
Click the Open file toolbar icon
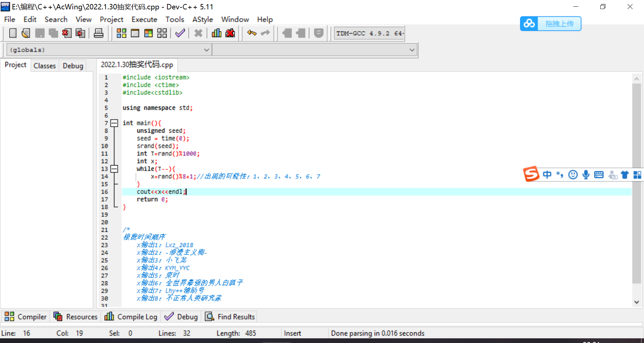point(26,33)
